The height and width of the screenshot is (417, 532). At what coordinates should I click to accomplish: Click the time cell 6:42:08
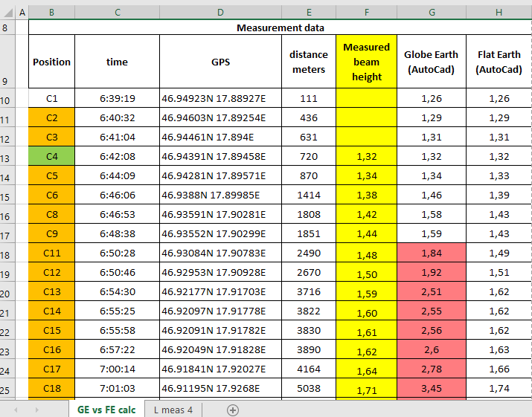[x=117, y=156]
